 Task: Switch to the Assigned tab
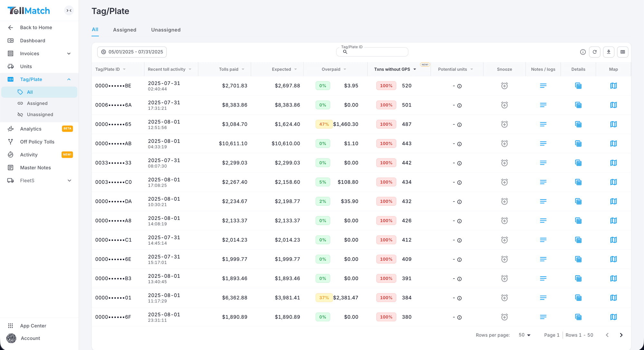coord(125,30)
